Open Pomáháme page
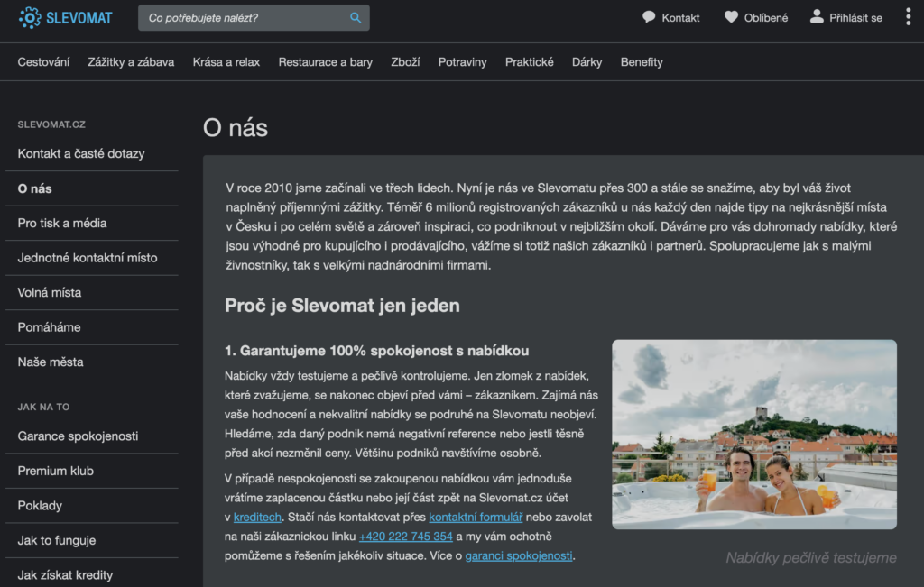The height and width of the screenshot is (587, 924). (49, 327)
